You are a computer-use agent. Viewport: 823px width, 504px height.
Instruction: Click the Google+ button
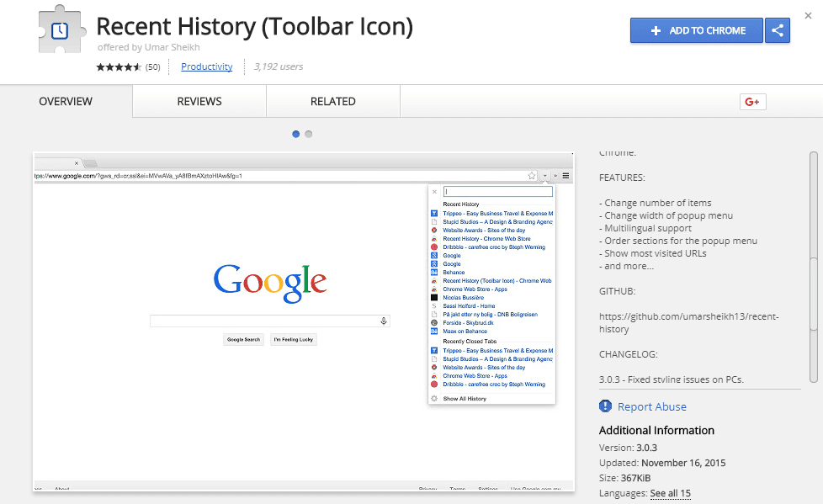pos(752,102)
